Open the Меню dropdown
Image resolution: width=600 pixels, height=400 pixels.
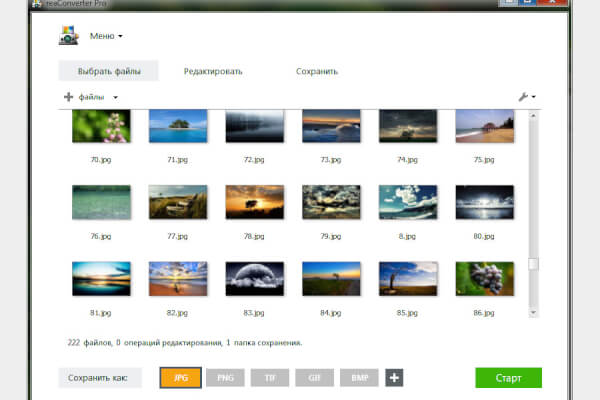[106, 36]
